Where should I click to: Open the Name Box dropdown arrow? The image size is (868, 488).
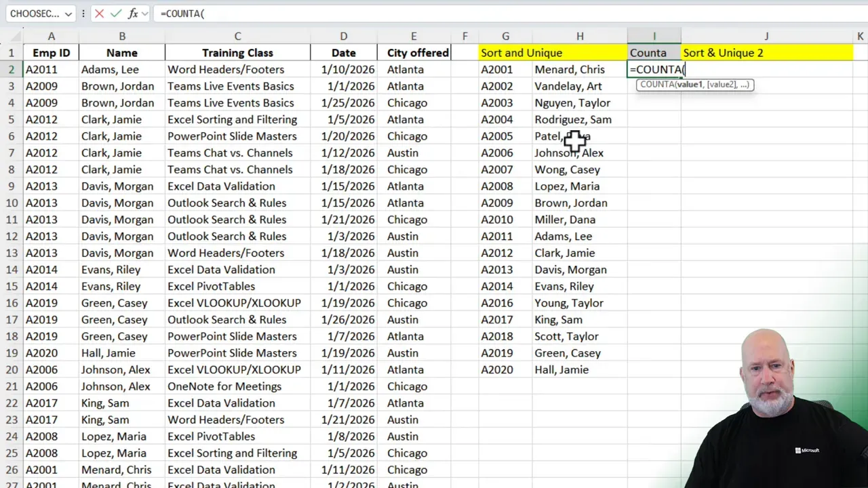[67, 14]
